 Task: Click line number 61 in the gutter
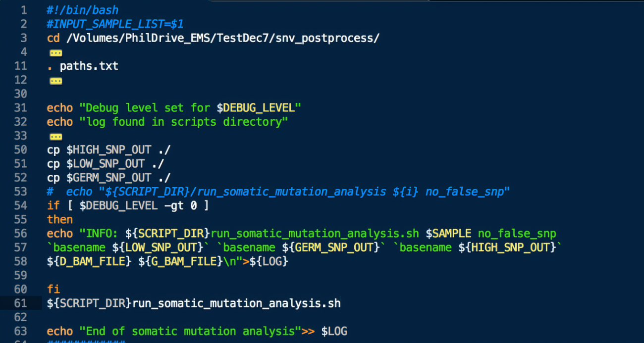(x=20, y=303)
